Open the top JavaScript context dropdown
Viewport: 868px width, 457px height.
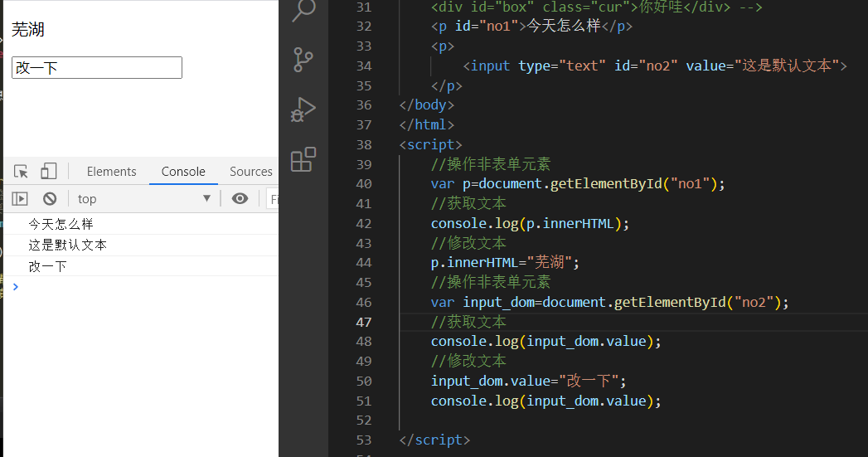coord(144,199)
